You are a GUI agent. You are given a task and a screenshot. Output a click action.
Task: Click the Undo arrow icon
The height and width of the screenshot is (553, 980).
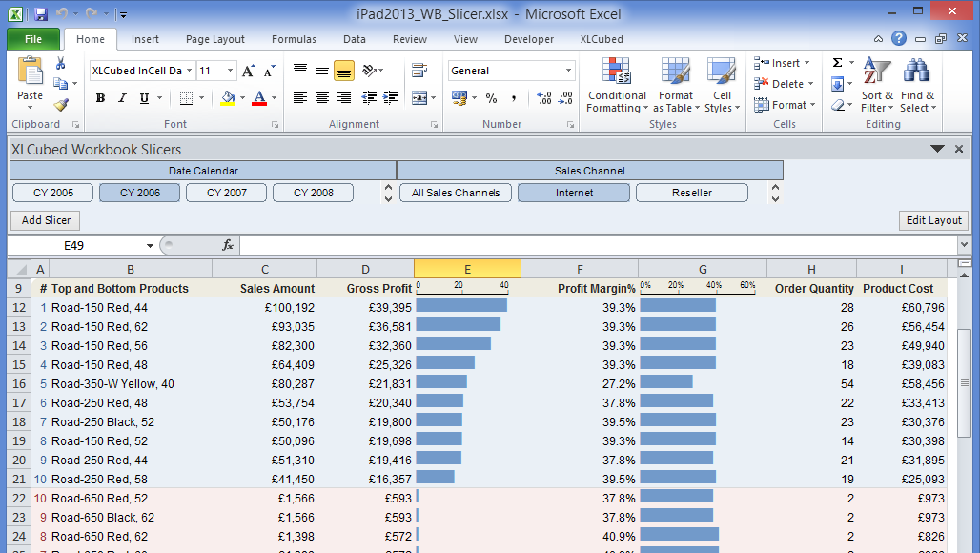(x=61, y=13)
